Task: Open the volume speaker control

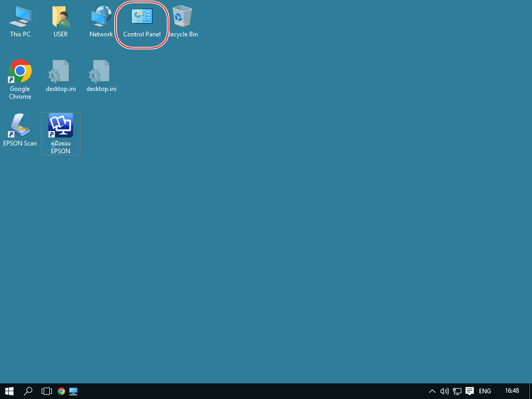Action: pos(444,391)
